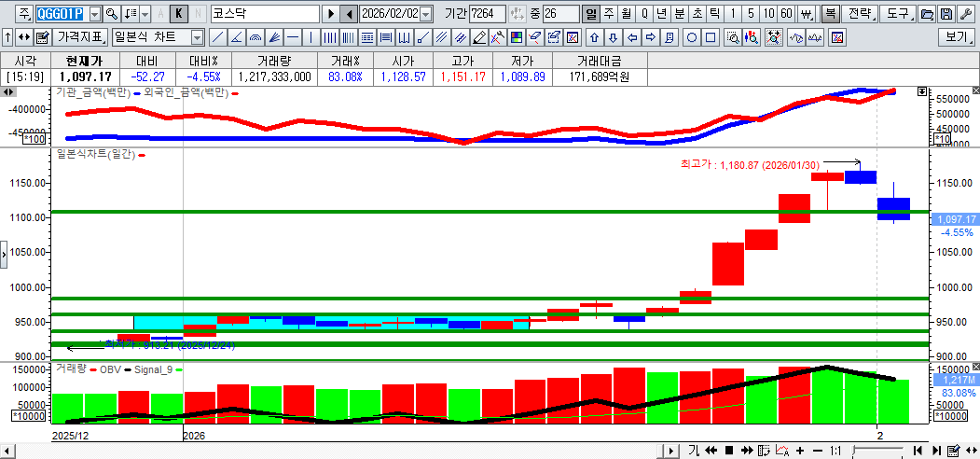Open the 전략 strategy menu
This screenshot has width=980, height=459.
pyautogui.click(x=860, y=14)
